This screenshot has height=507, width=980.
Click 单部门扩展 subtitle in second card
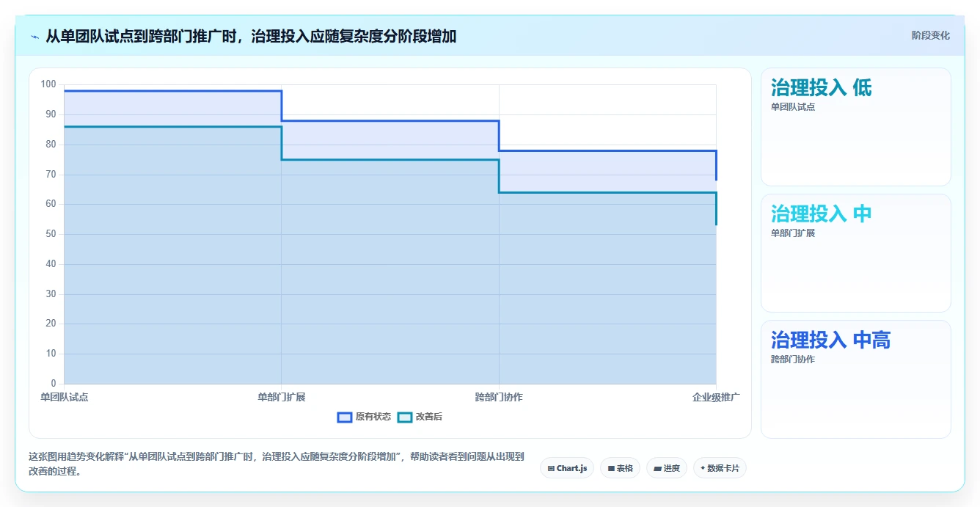tap(793, 233)
